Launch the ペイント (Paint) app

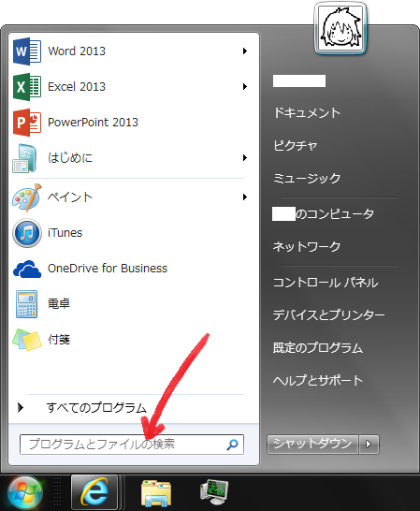coord(130,197)
